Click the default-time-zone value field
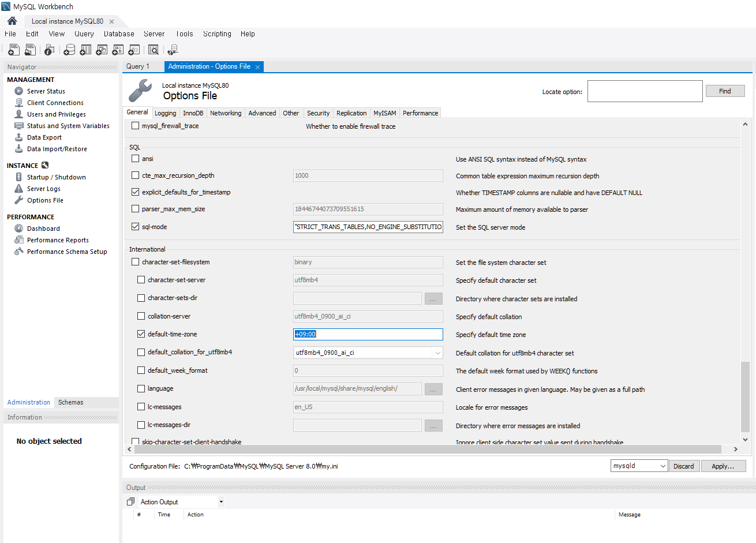This screenshot has width=756, height=543. tap(368, 334)
